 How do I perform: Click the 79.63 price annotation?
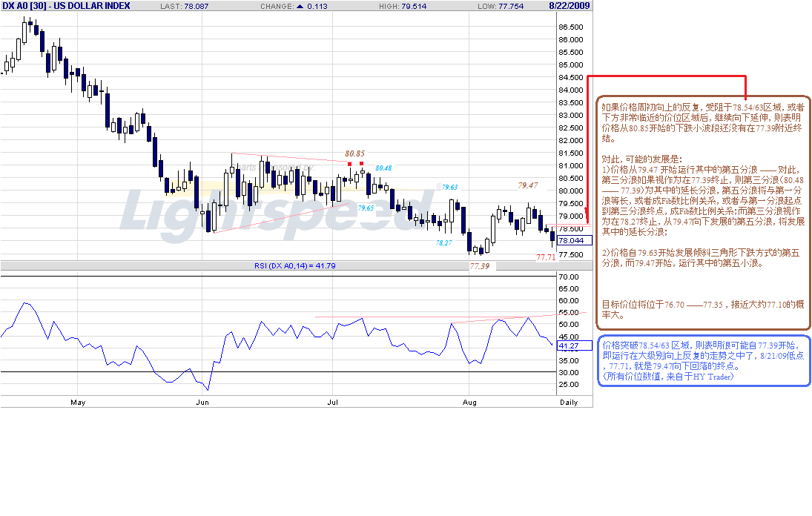[449, 188]
